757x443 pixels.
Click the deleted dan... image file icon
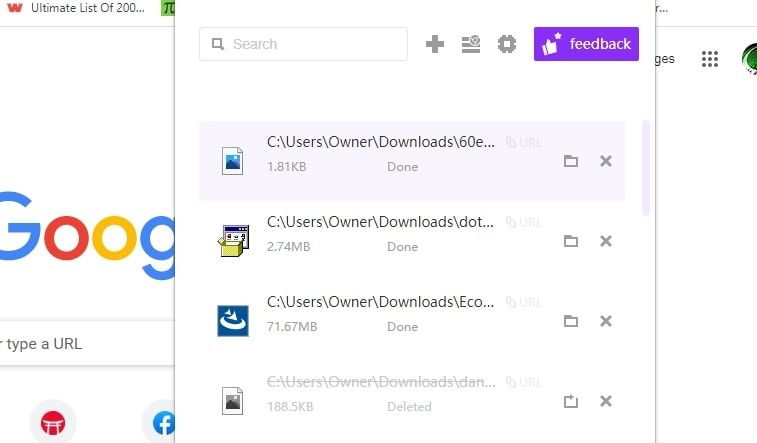coord(232,401)
